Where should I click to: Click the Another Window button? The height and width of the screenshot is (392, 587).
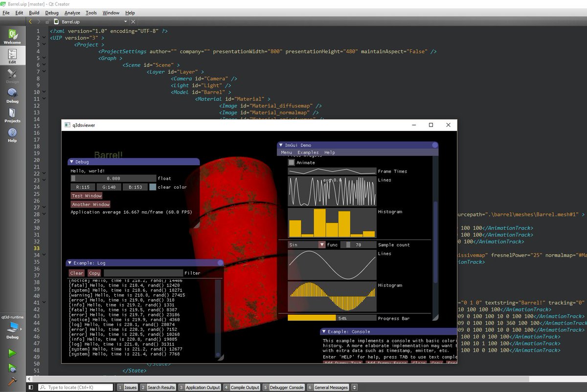[90, 204]
